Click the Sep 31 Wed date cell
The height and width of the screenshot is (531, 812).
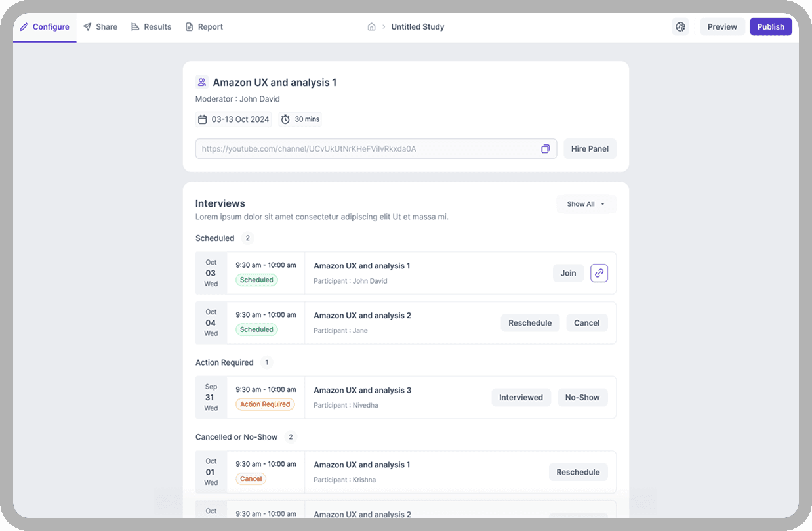tap(211, 397)
